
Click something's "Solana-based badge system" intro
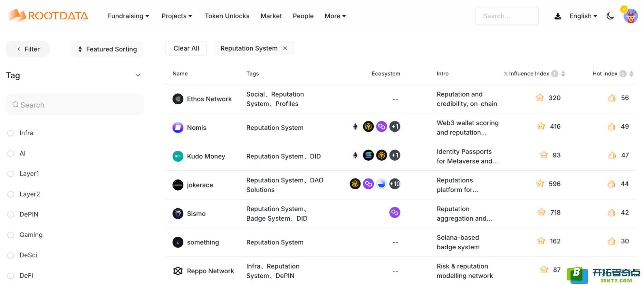coord(458,242)
